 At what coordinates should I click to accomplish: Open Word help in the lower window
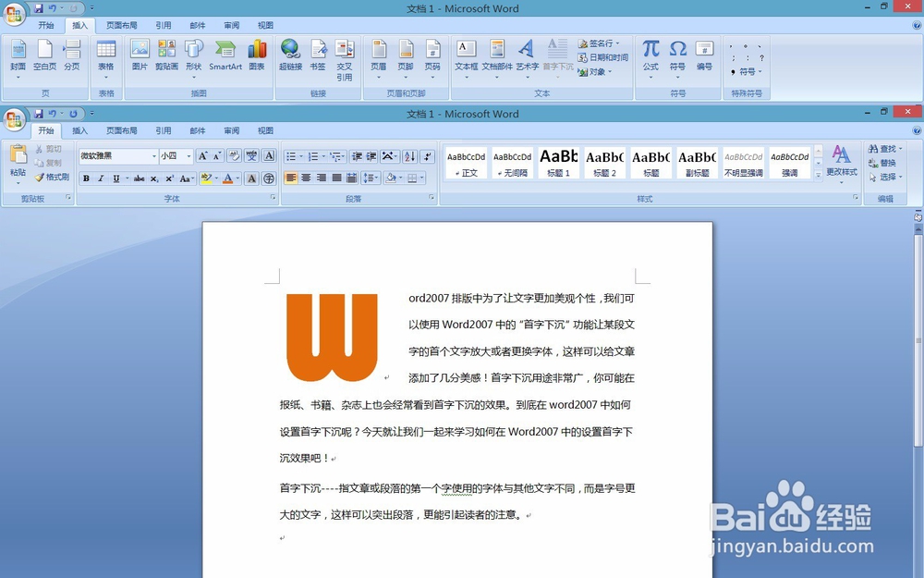917,130
